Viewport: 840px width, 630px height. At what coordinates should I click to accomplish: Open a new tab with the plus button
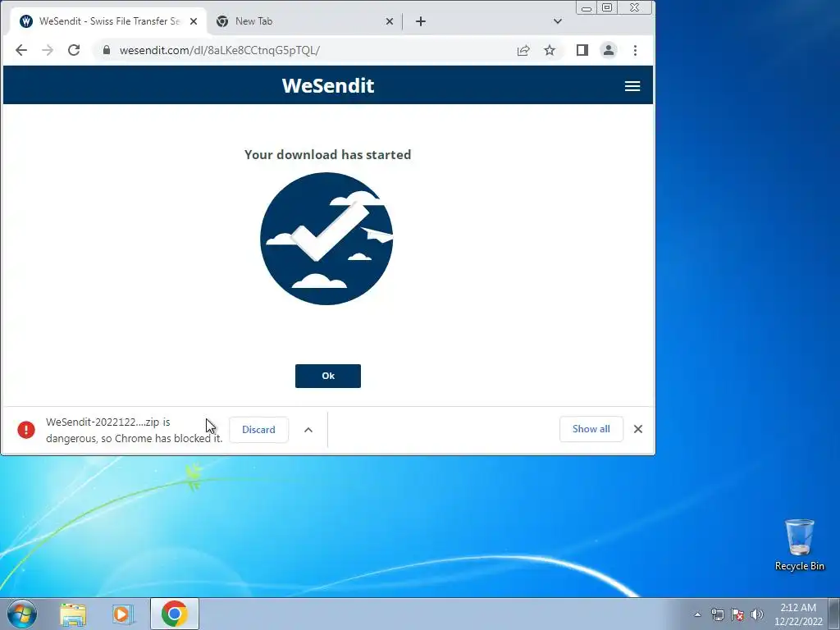pos(421,21)
